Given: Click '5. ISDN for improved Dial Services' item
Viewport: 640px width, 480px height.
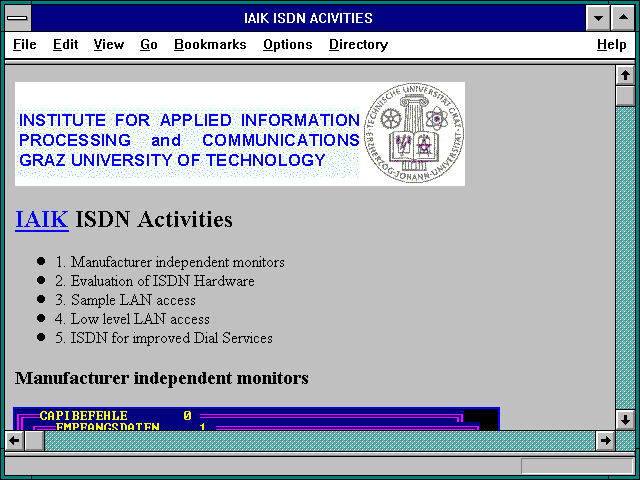Looking at the screenshot, I should pos(164,338).
